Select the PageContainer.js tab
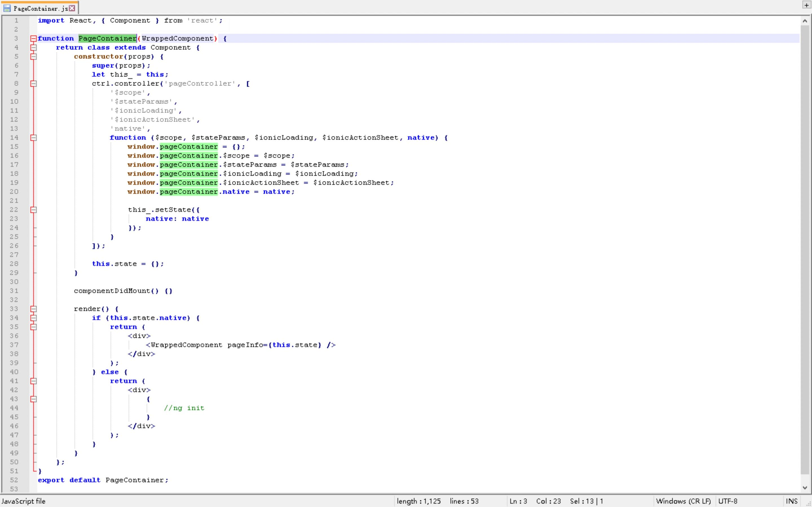Viewport: 812px width, 507px height. click(x=40, y=8)
